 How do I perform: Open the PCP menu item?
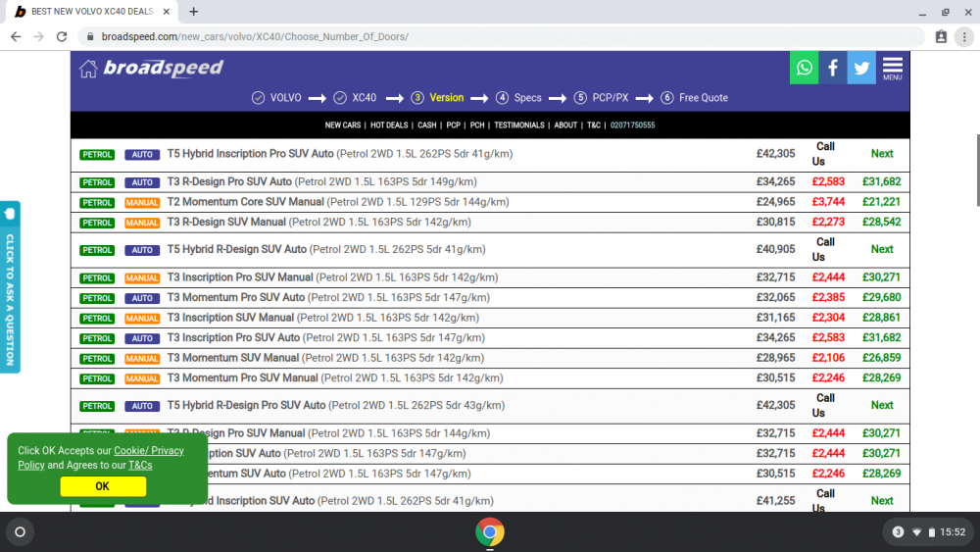point(453,125)
